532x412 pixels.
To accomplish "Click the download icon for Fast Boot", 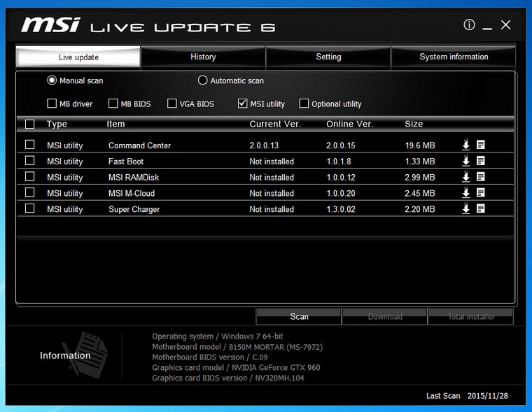I will 465,161.
